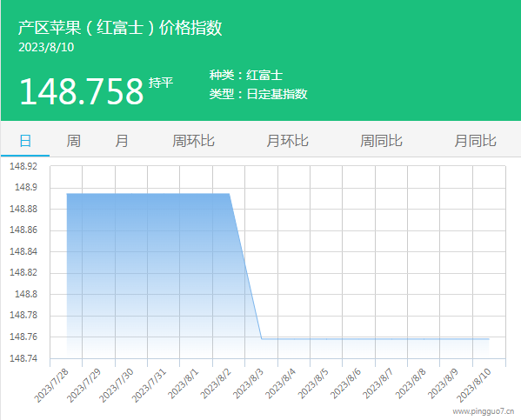Click the 2023/8/10 x-axis label
This screenshot has width=521, height=420.
pyautogui.click(x=474, y=385)
